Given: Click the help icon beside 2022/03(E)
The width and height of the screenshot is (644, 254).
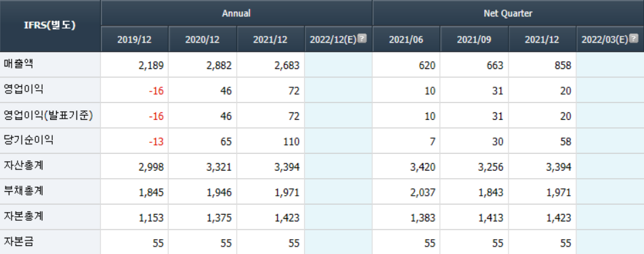Looking at the screenshot, I should pos(634,39).
